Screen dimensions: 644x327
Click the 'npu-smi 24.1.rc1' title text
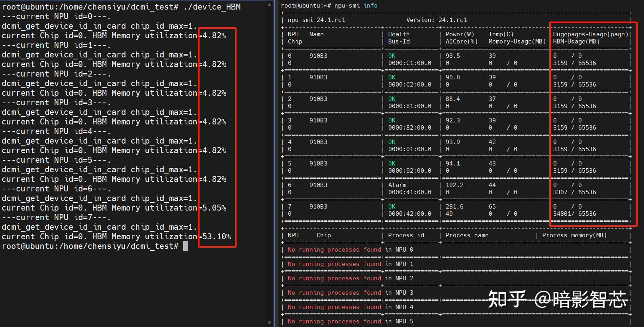(316, 20)
